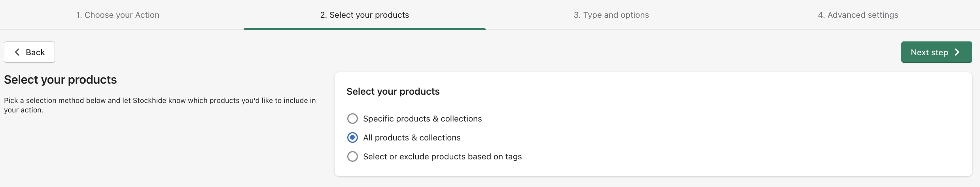Image resolution: width=980 pixels, height=187 pixels.
Task: Open the Select your products tab
Action: click(x=364, y=15)
